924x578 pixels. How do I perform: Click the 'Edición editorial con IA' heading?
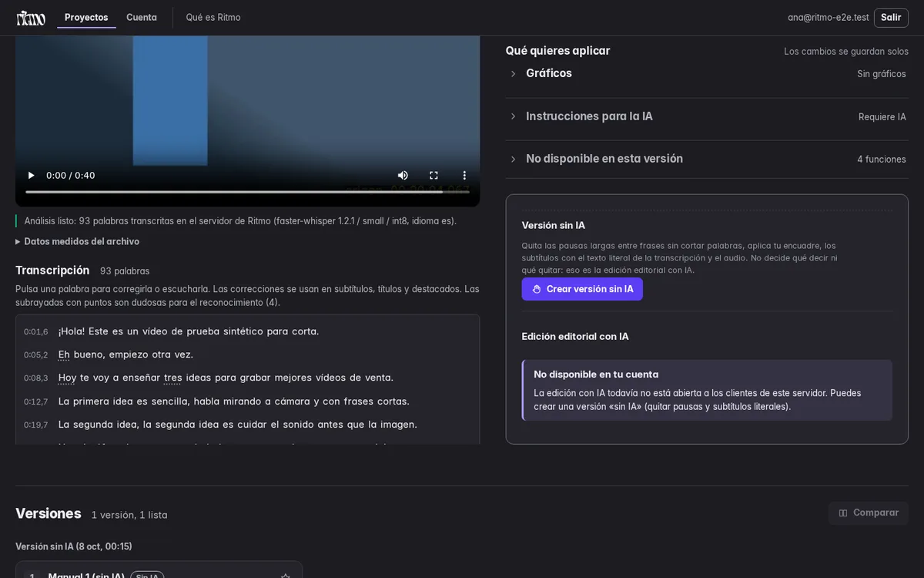click(x=575, y=337)
